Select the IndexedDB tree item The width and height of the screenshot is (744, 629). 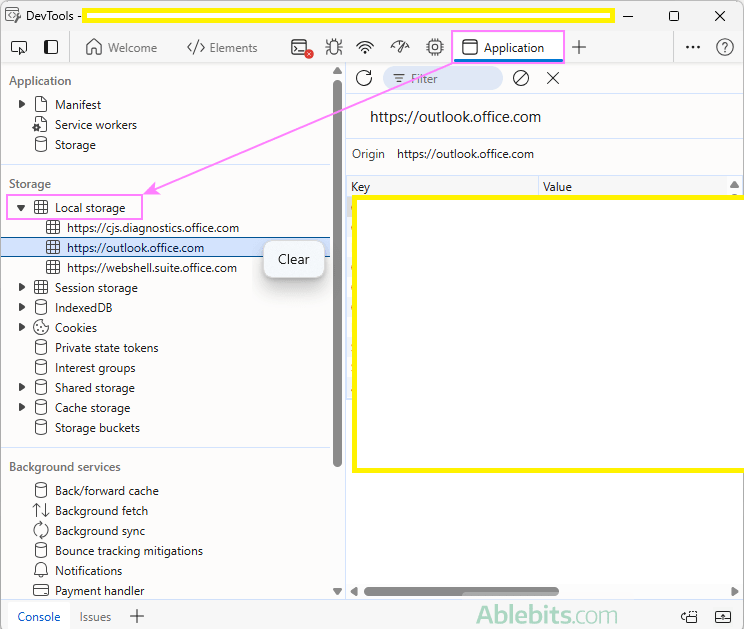(x=83, y=307)
